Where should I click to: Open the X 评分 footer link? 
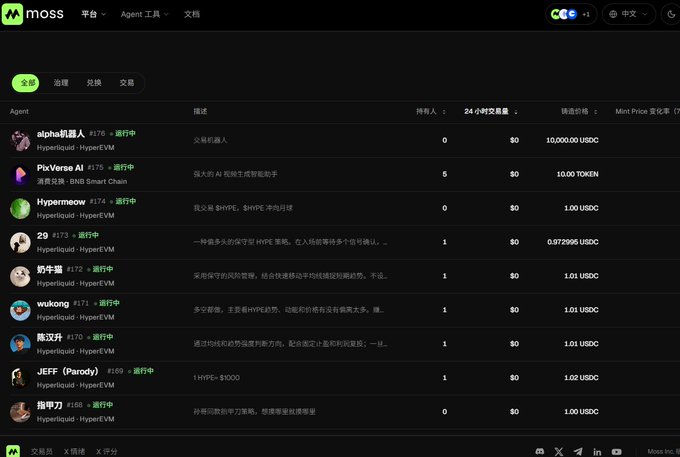pyautogui.click(x=106, y=451)
